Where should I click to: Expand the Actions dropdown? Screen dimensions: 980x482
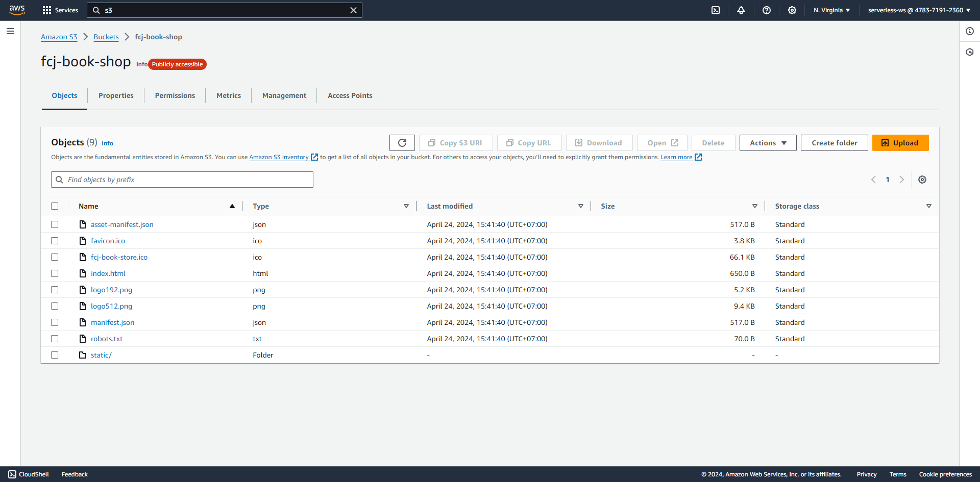(768, 143)
